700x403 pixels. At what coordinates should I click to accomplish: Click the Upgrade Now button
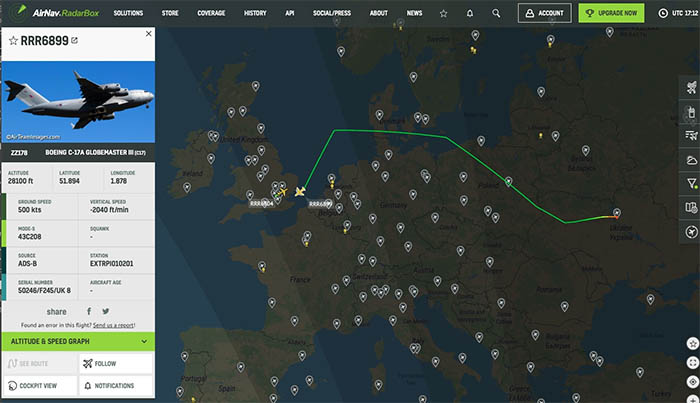611,13
